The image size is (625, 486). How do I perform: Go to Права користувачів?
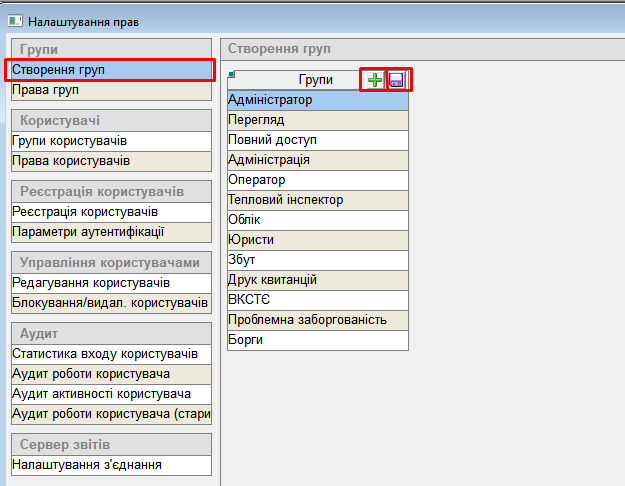click(x=111, y=161)
